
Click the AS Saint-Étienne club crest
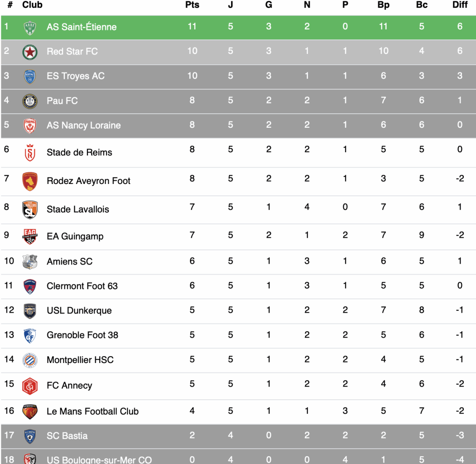(x=30, y=28)
